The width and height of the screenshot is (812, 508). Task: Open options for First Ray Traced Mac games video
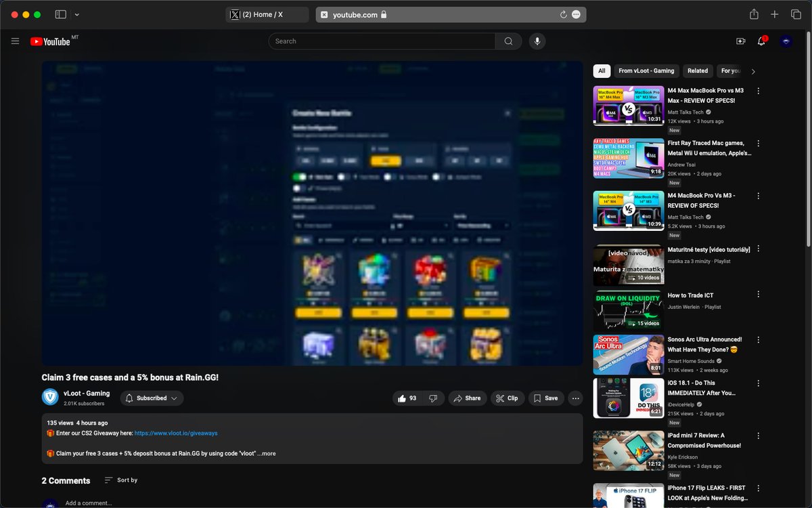[759, 144]
